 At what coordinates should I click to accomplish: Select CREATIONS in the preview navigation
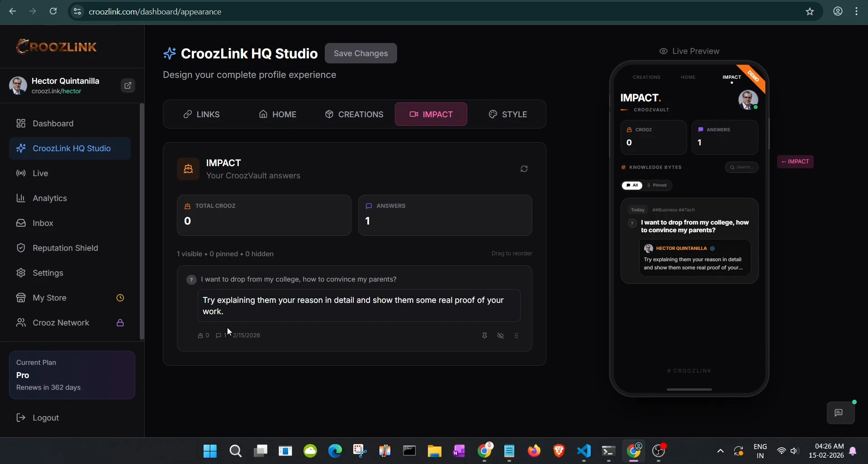[x=646, y=77]
